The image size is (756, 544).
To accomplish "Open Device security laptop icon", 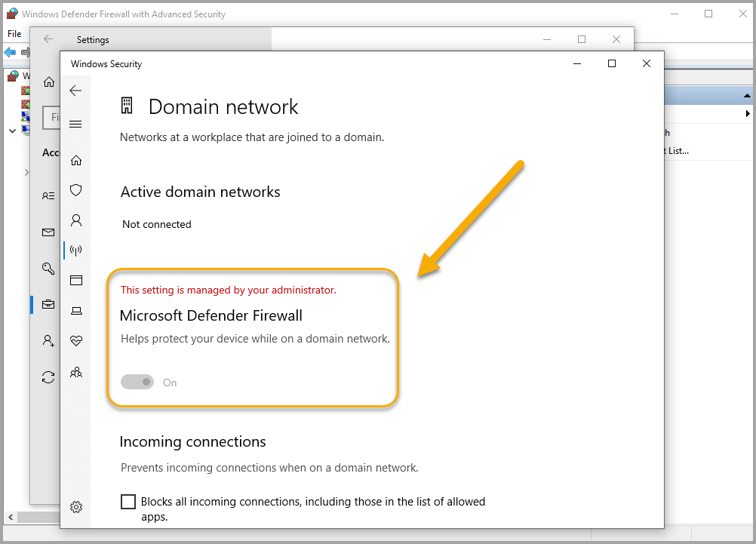I will (75, 311).
